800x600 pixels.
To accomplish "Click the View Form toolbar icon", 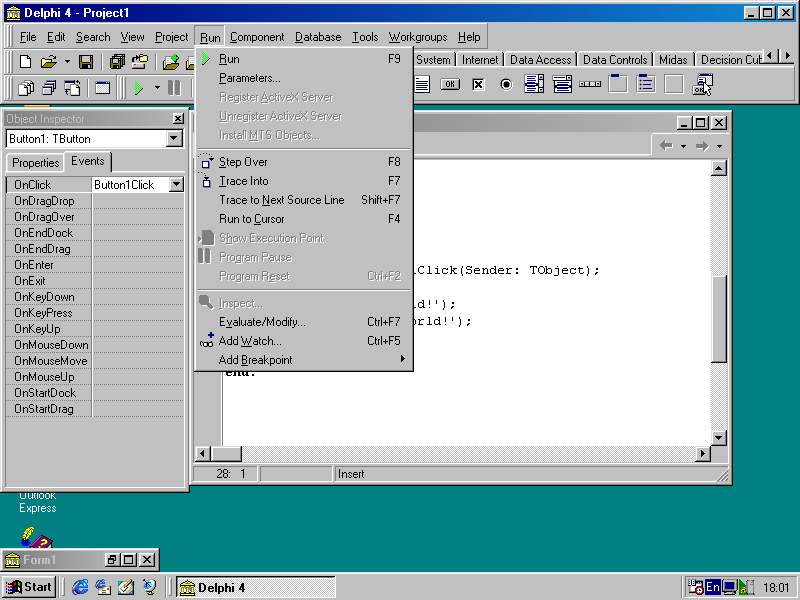I will coord(49,88).
